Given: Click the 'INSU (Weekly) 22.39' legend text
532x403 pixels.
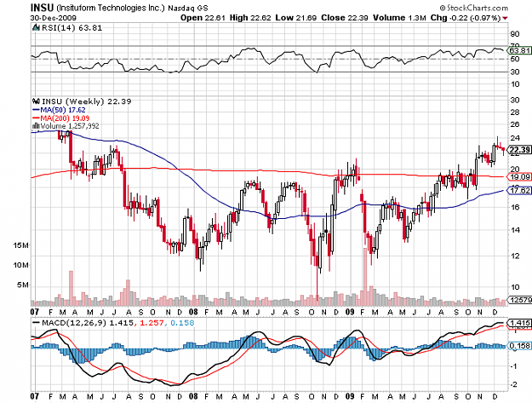Looking at the screenshot, I should pyautogui.click(x=86, y=101).
